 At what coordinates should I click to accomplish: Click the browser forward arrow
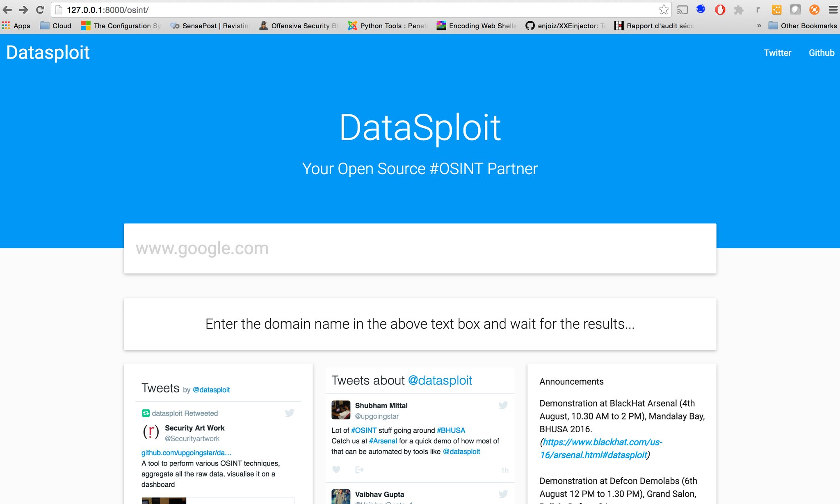23,10
